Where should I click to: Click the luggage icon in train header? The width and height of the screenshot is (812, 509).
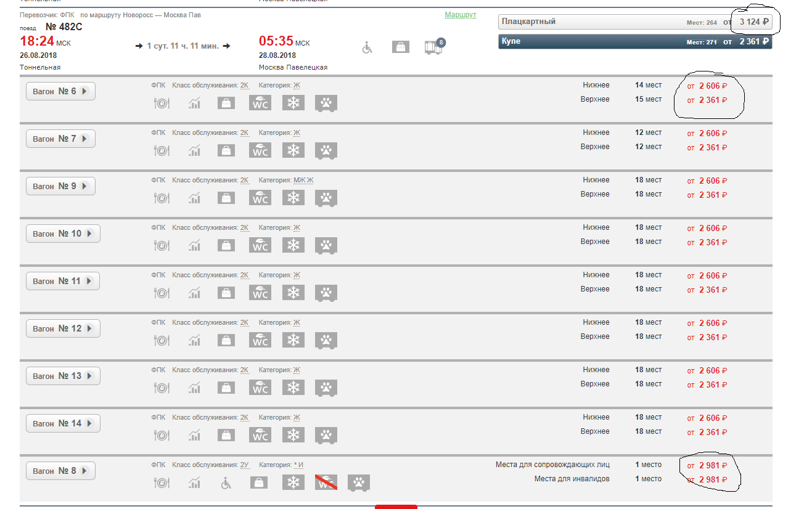pyautogui.click(x=401, y=47)
